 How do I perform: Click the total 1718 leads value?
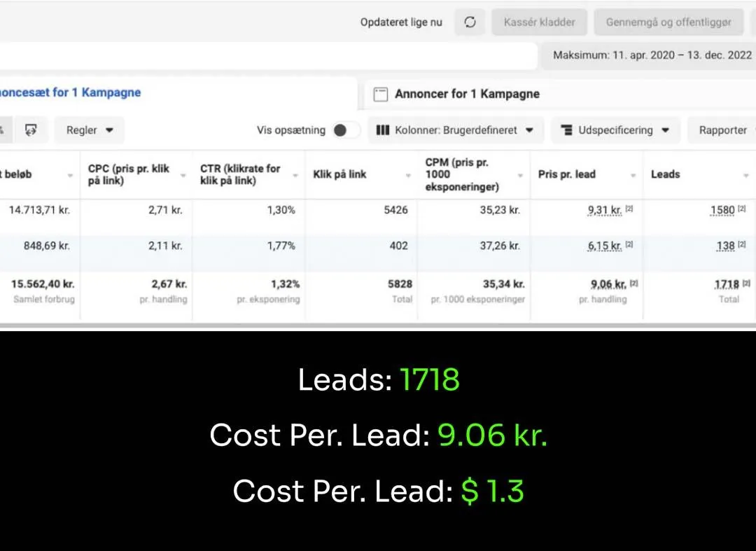727,284
